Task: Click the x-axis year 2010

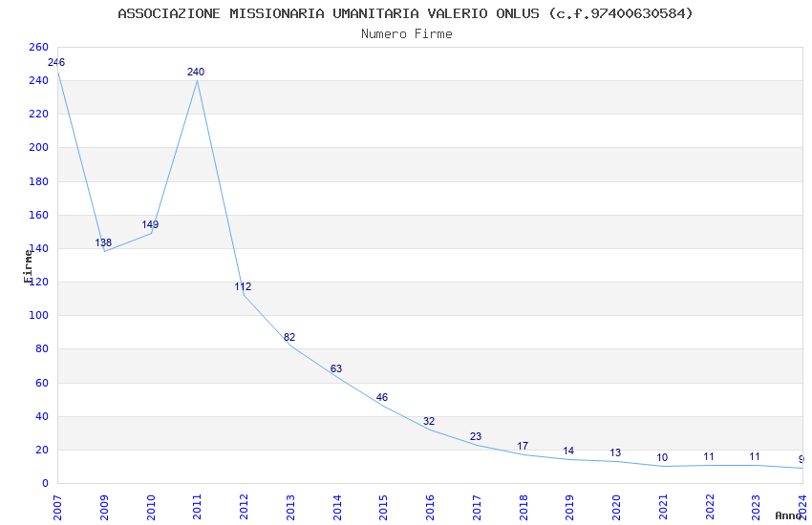Action: click(151, 508)
